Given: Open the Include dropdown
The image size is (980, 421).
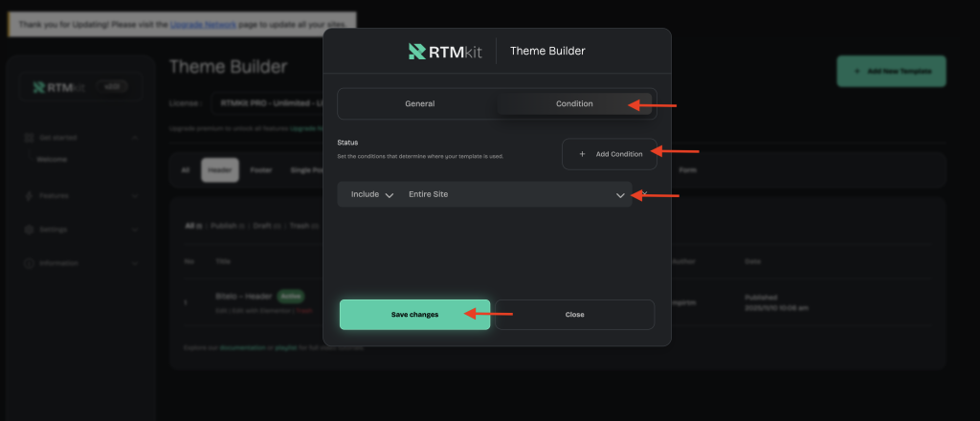Looking at the screenshot, I should click(x=371, y=195).
